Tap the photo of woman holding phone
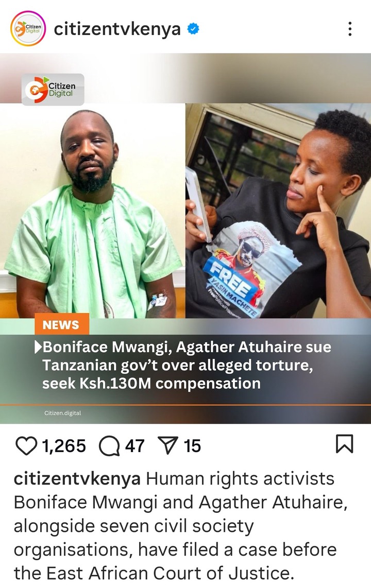This screenshot has height=588, width=371. click(278, 211)
